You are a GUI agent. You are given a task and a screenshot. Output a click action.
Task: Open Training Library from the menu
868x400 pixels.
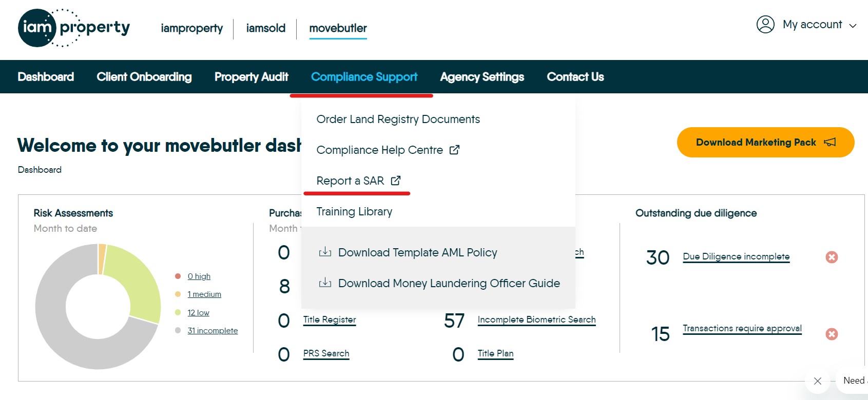354,212
